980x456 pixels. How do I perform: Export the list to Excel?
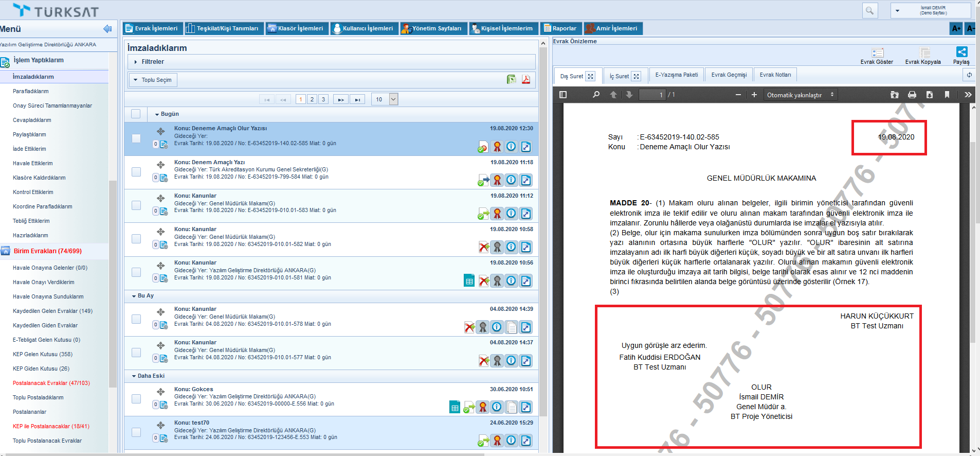[511, 79]
